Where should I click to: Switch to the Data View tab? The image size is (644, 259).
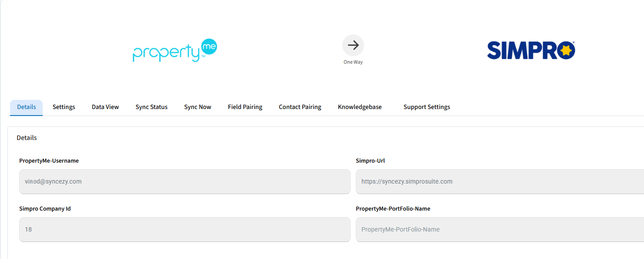105,107
